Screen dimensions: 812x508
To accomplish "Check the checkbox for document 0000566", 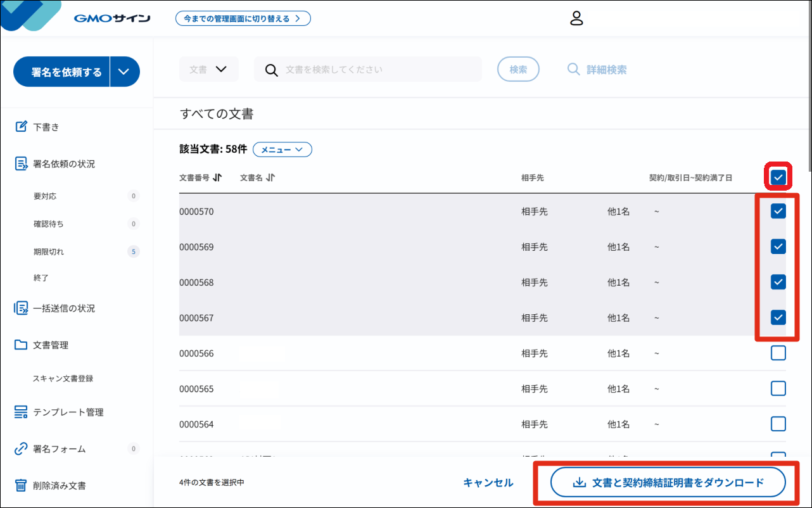I will pyautogui.click(x=778, y=353).
